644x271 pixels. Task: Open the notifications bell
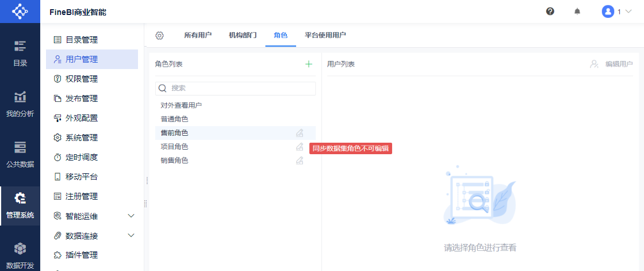click(577, 11)
